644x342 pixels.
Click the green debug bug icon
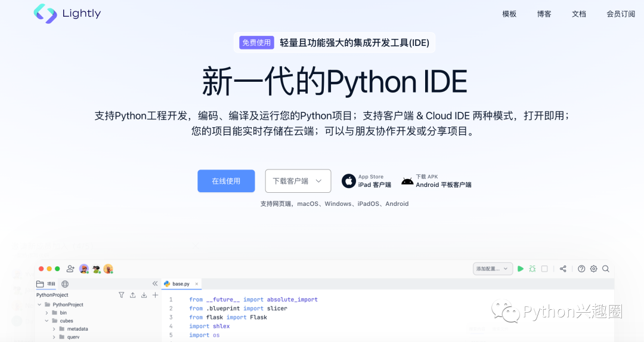532,269
